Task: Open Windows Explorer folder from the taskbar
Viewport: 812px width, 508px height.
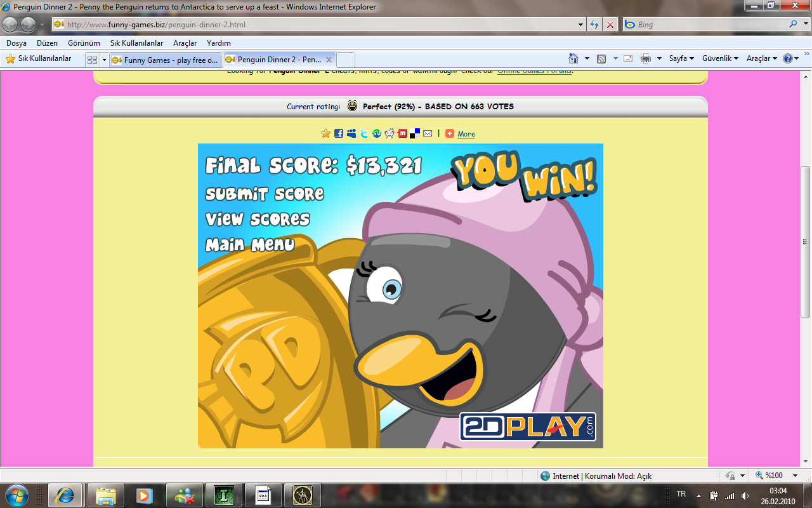Action: pos(105,495)
